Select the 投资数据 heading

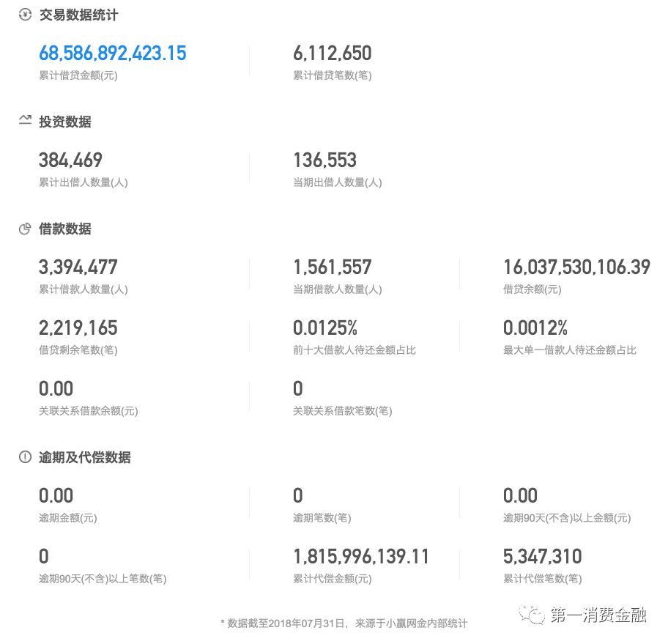pyautogui.click(x=64, y=122)
